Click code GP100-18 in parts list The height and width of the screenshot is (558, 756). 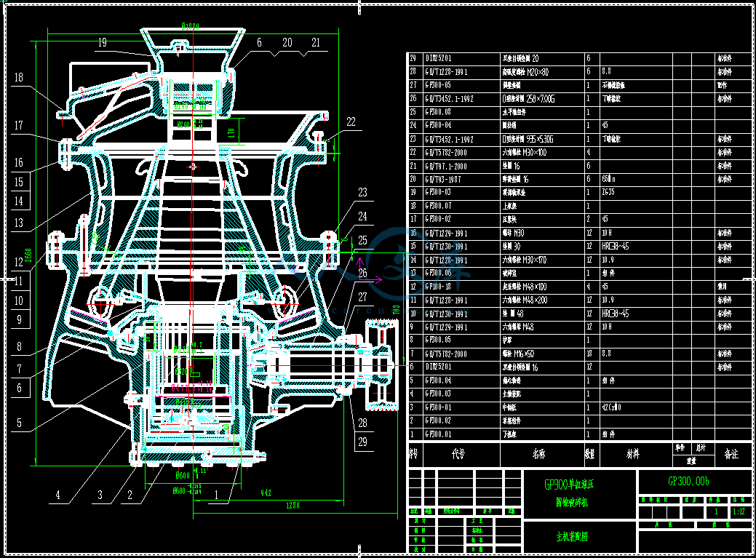click(438, 287)
